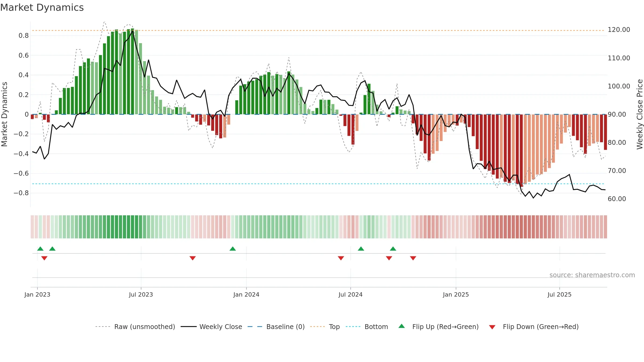Click the 80.00 right-axis price label
The image size is (644, 362).
coord(617,142)
